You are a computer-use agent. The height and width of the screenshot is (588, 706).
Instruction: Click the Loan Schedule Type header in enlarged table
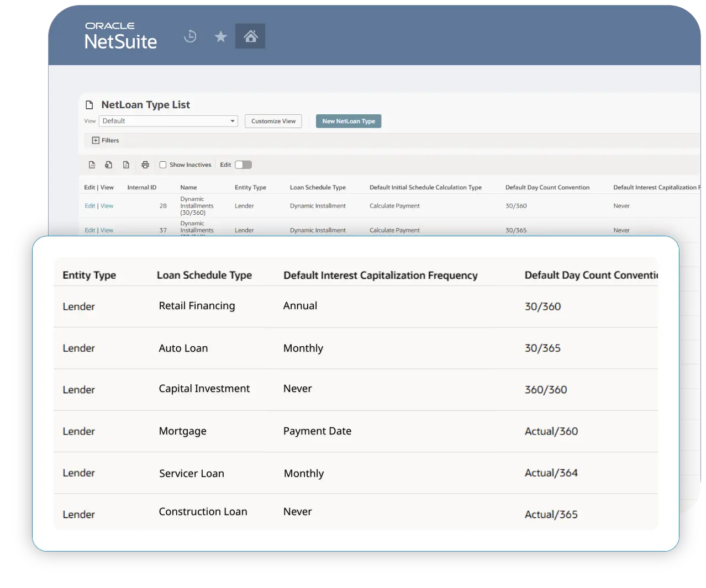(x=204, y=275)
